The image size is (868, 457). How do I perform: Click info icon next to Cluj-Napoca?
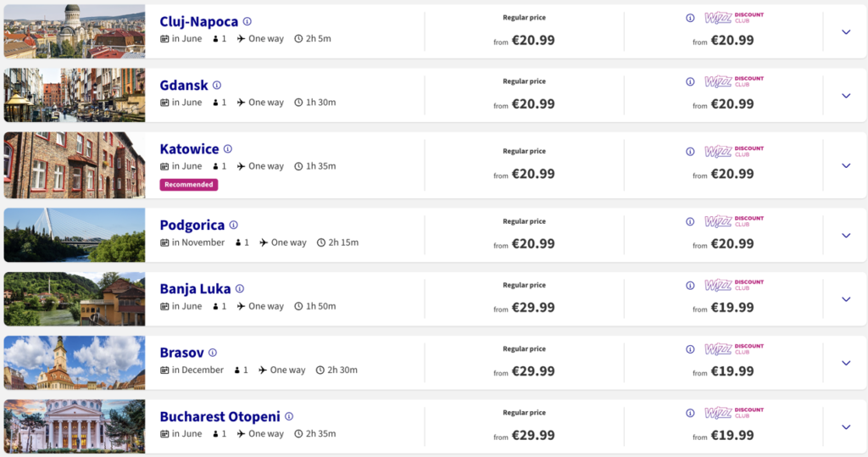pos(248,22)
